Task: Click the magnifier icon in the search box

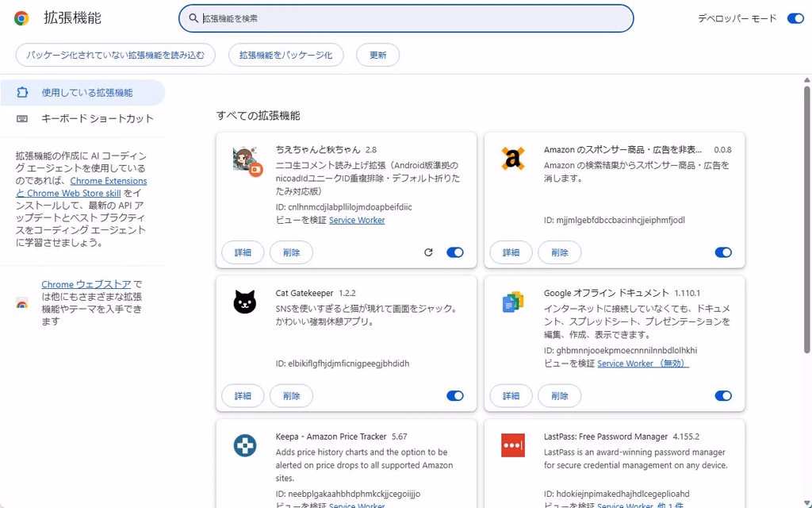Action: click(193, 18)
